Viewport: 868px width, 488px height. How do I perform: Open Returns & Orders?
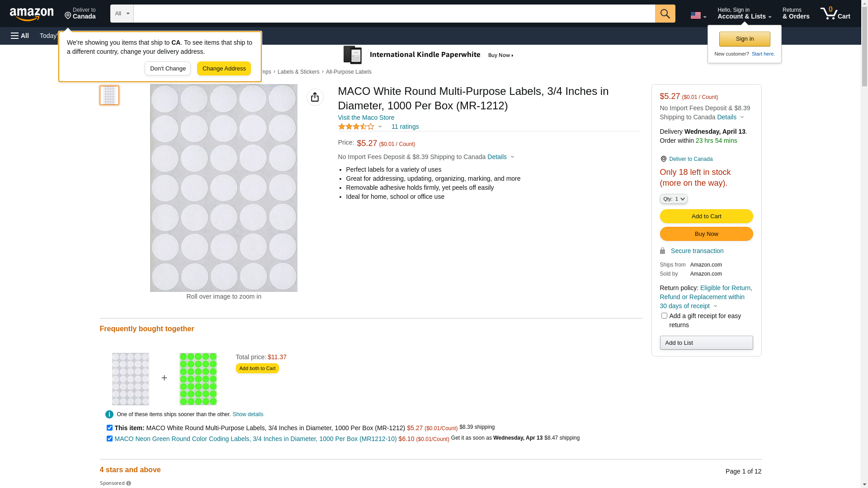coord(796,14)
